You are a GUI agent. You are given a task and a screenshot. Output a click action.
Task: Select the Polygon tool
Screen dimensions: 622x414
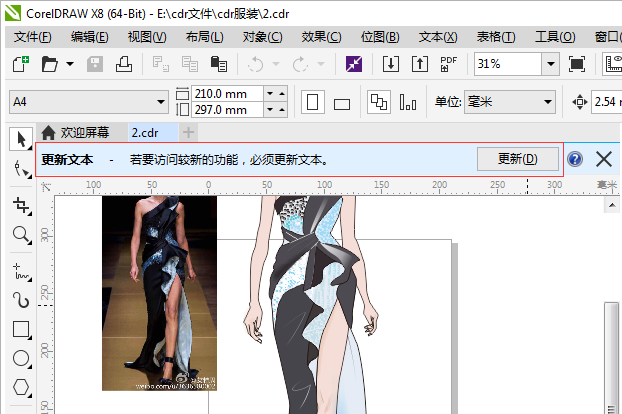coord(21,387)
